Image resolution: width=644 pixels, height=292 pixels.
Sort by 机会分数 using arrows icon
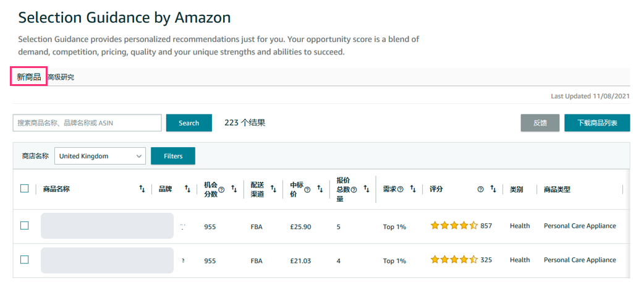tap(234, 189)
